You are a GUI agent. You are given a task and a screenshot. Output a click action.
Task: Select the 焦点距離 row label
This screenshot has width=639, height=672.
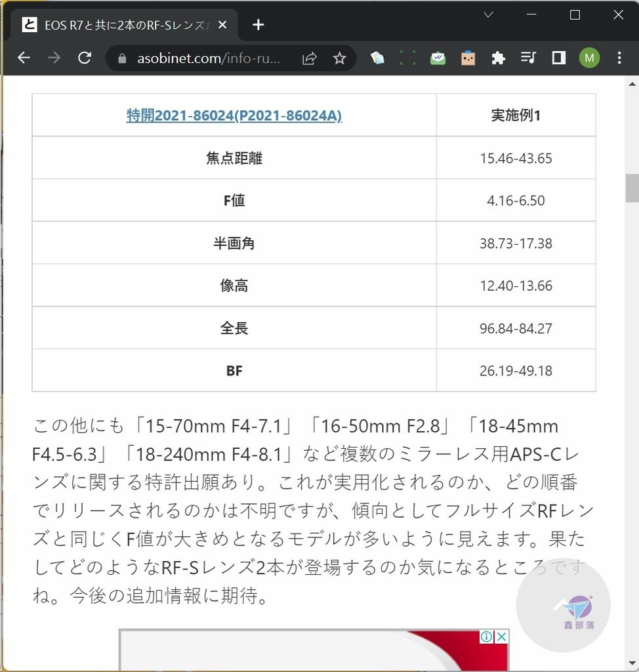click(234, 158)
